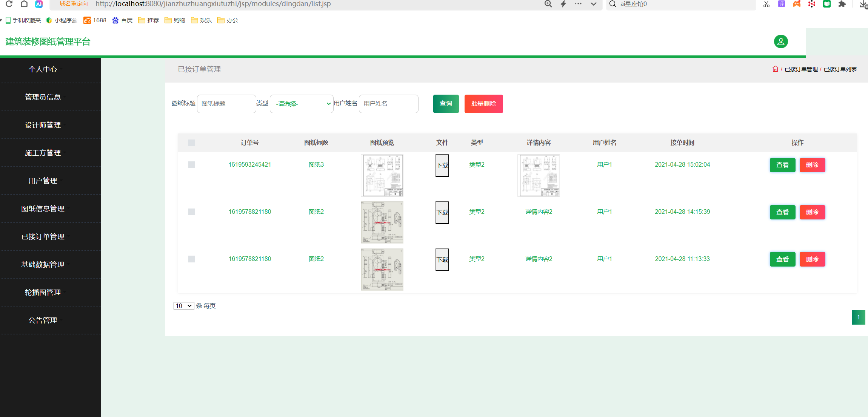Image resolution: width=868 pixels, height=417 pixels.
Task: Click the green 查询 button
Action: tap(446, 104)
